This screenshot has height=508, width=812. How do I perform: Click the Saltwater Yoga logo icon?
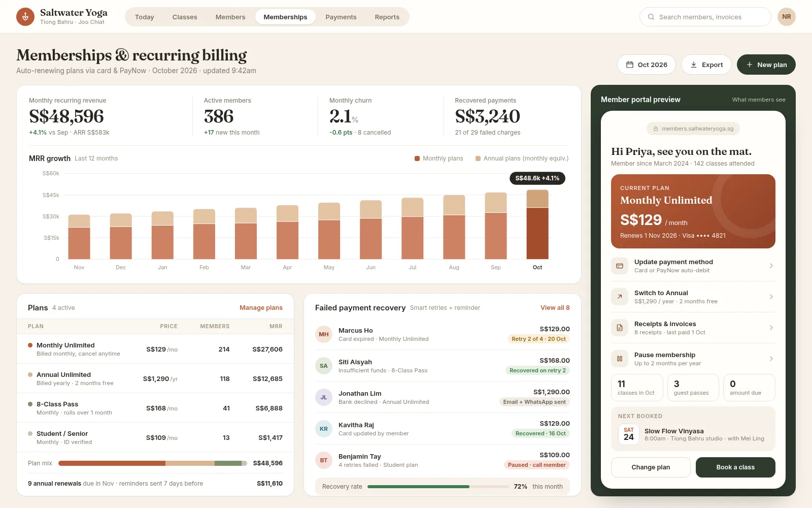point(25,17)
